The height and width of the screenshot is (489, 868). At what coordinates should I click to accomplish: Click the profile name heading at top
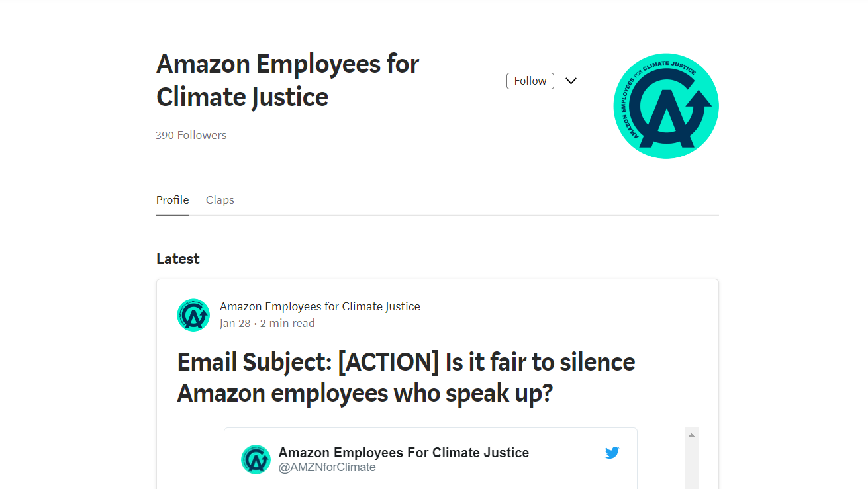[x=288, y=81]
